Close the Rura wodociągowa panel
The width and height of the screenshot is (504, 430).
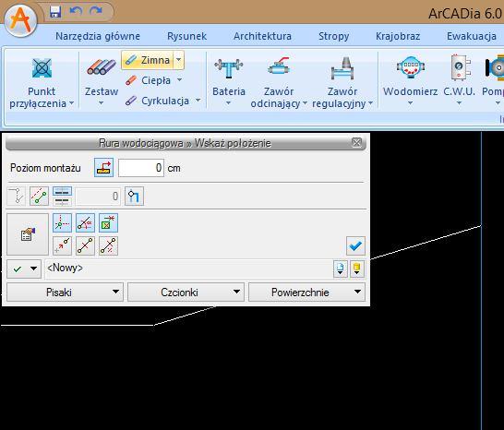[357, 142]
